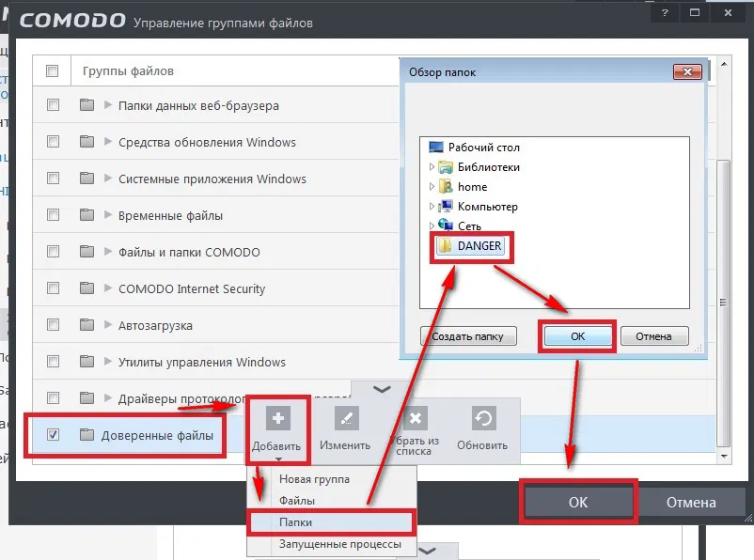754x560 pixels.
Task: Click the Изменить pencil icon
Action: click(346, 418)
